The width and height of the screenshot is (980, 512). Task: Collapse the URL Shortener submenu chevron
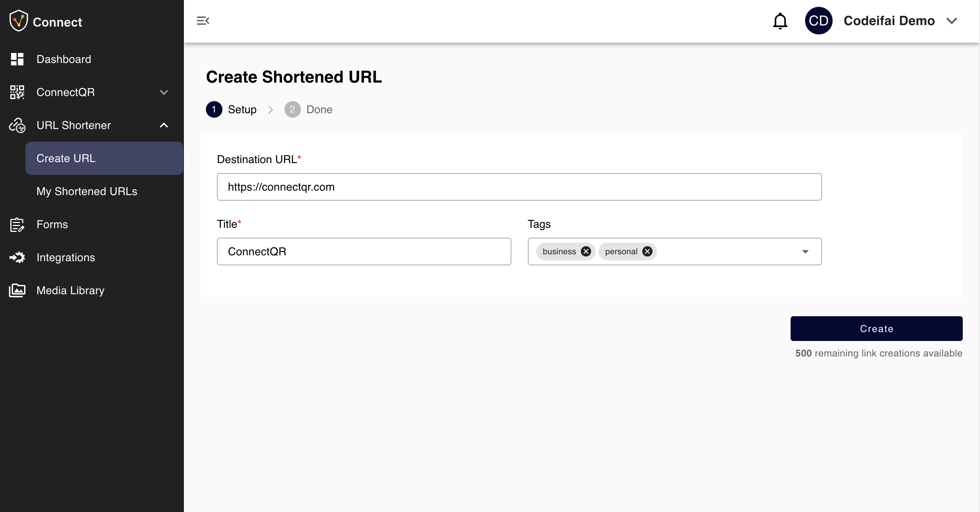point(164,126)
